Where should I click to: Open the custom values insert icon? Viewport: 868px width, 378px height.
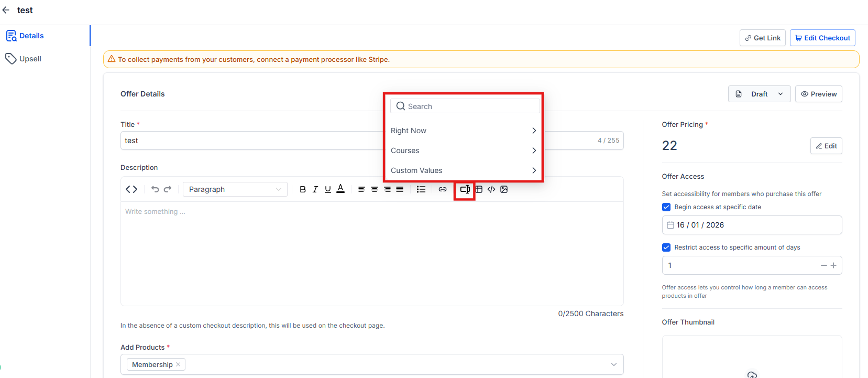pos(465,189)
